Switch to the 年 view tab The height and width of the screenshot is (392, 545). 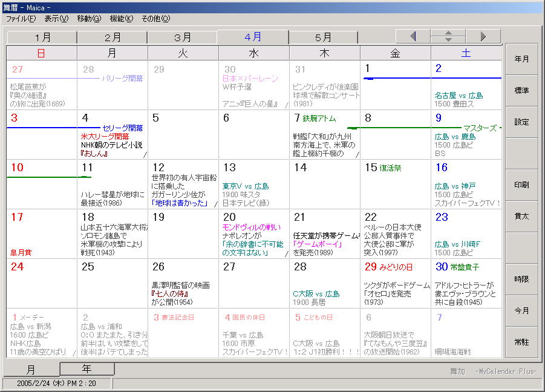pyautogui.click(x=87, y=368)
